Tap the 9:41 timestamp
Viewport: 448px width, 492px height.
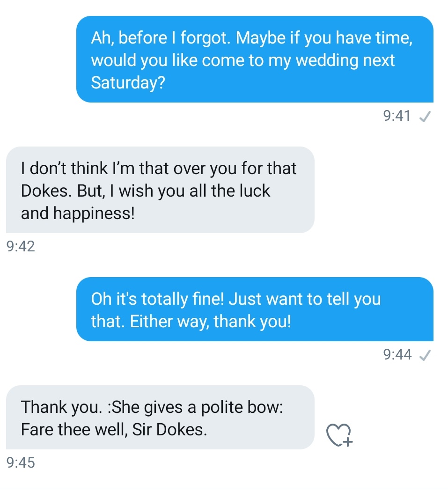point(397,116)
